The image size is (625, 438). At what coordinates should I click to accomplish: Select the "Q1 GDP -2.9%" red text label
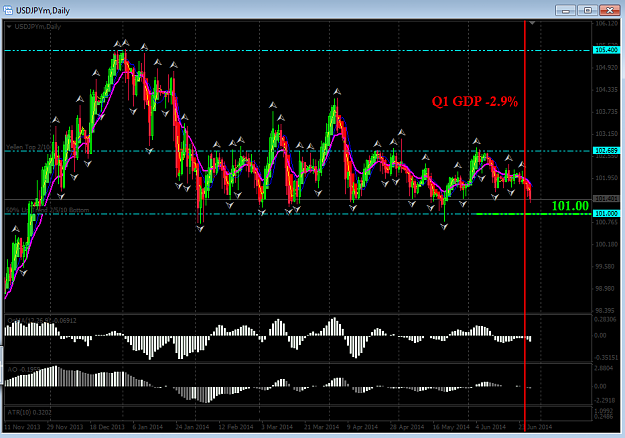click(475, 102)
